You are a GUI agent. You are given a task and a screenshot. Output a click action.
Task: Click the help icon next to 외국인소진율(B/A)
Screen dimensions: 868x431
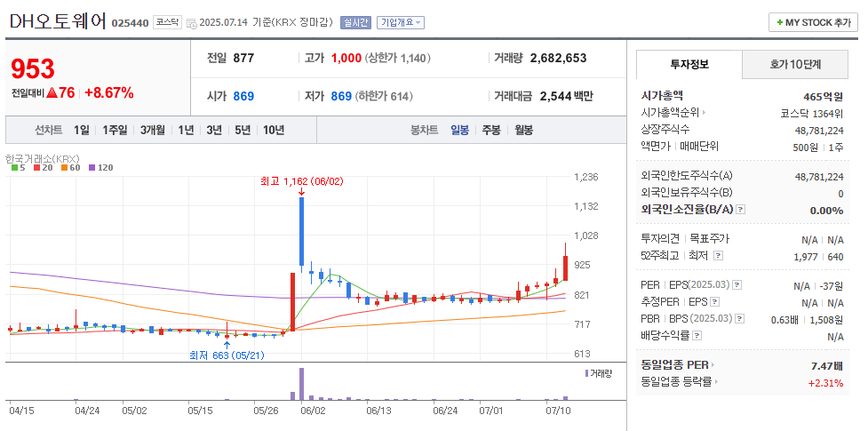(741, 210)
